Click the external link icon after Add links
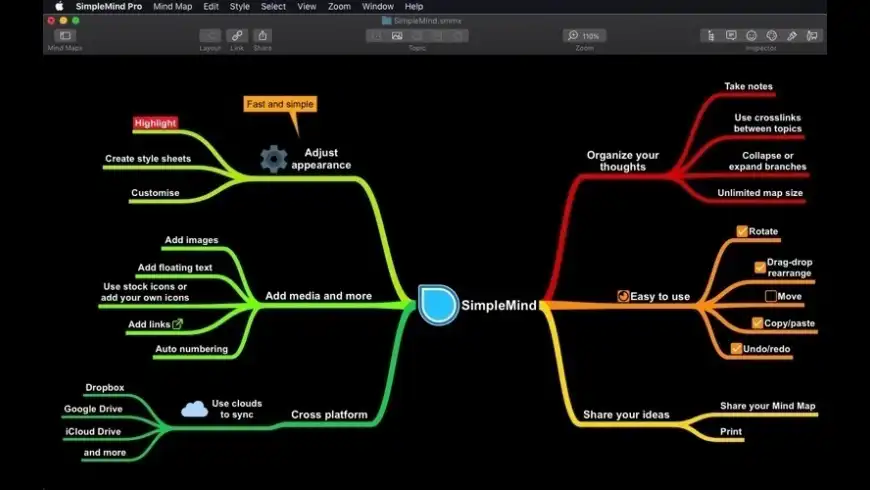The height and width of the screenshot is (490, 870). click(178, 324)
